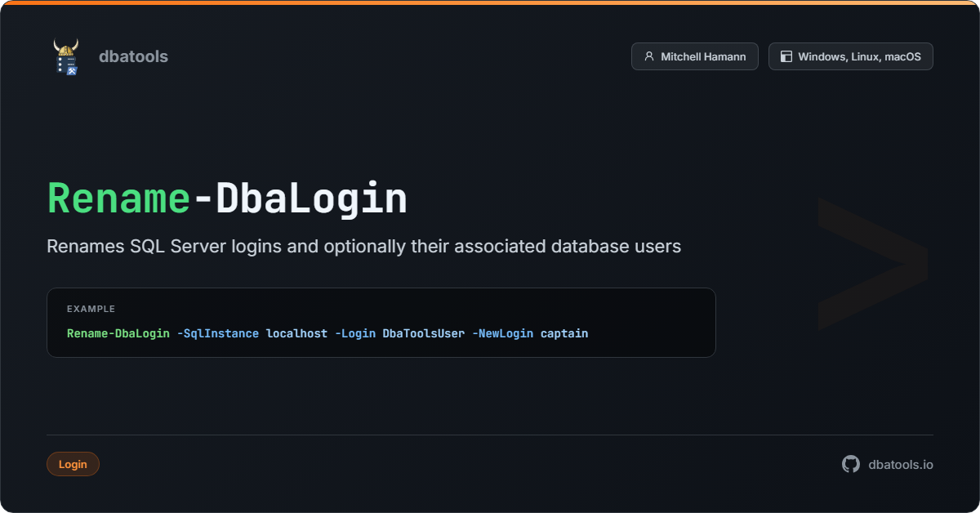Click the dbatools brand name text
The width and height of the screenshot is (980, 513).
133,56
